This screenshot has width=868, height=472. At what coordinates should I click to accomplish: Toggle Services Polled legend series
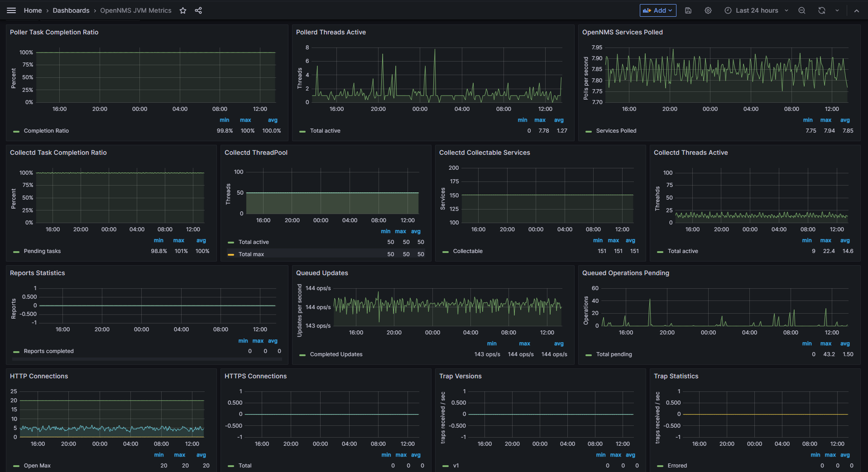click(616, 131)
